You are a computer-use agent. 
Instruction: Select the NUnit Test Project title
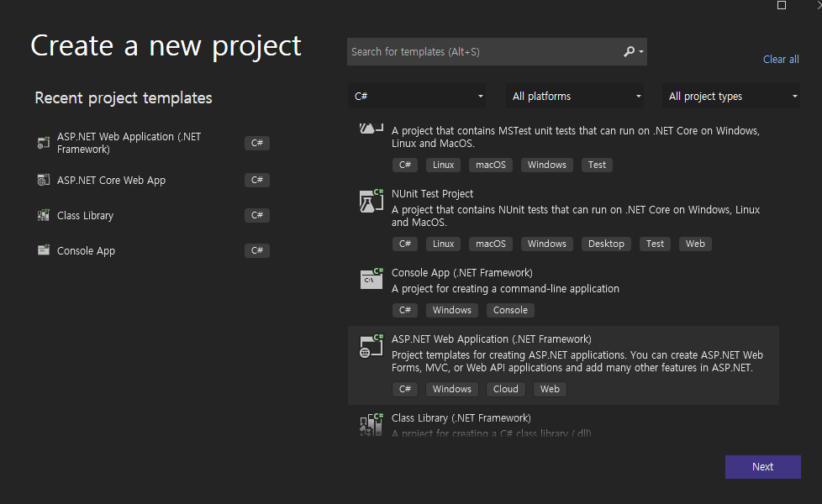[432, 194]
